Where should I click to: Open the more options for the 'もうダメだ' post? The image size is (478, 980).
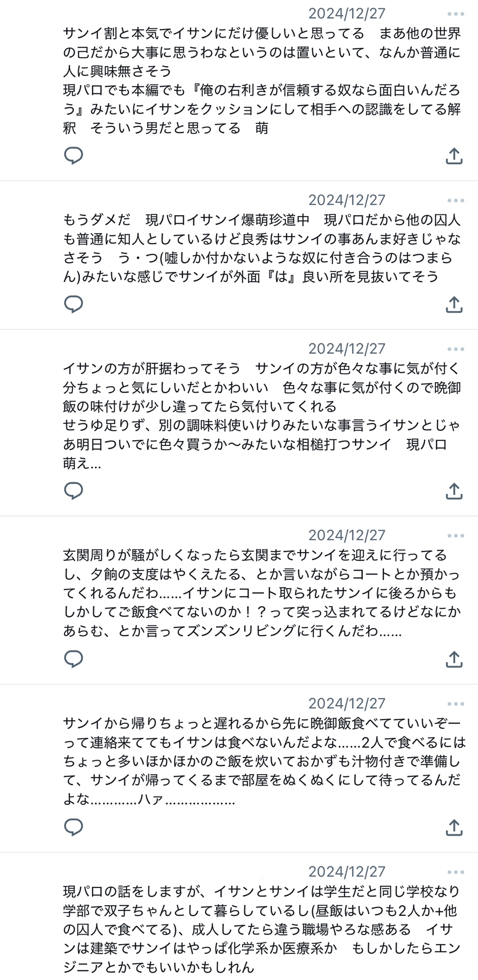455,200
